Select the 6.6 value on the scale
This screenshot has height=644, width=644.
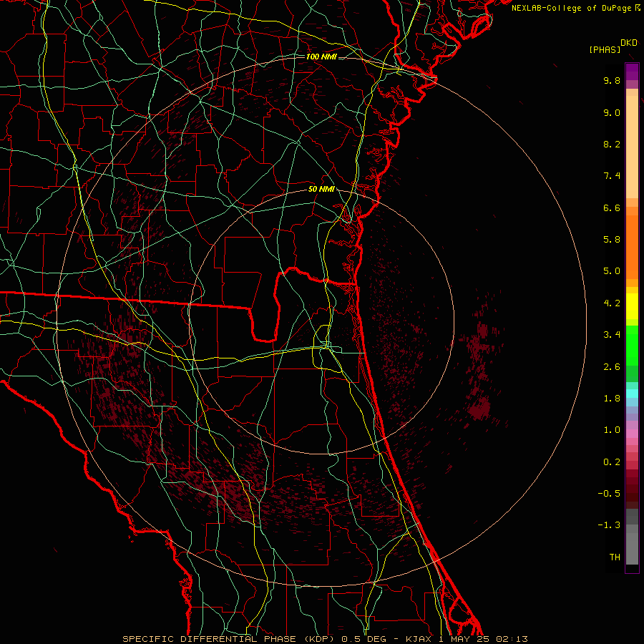point(612,208)
